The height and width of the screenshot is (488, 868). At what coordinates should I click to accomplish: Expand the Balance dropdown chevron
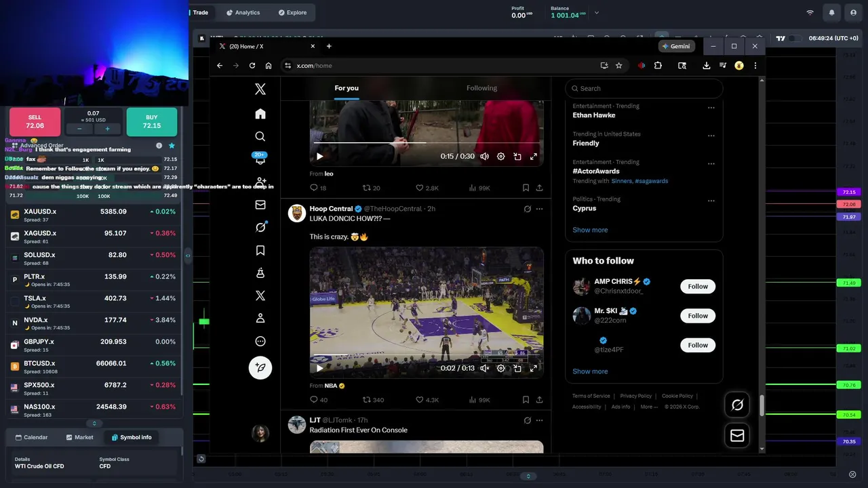point(597,12)
